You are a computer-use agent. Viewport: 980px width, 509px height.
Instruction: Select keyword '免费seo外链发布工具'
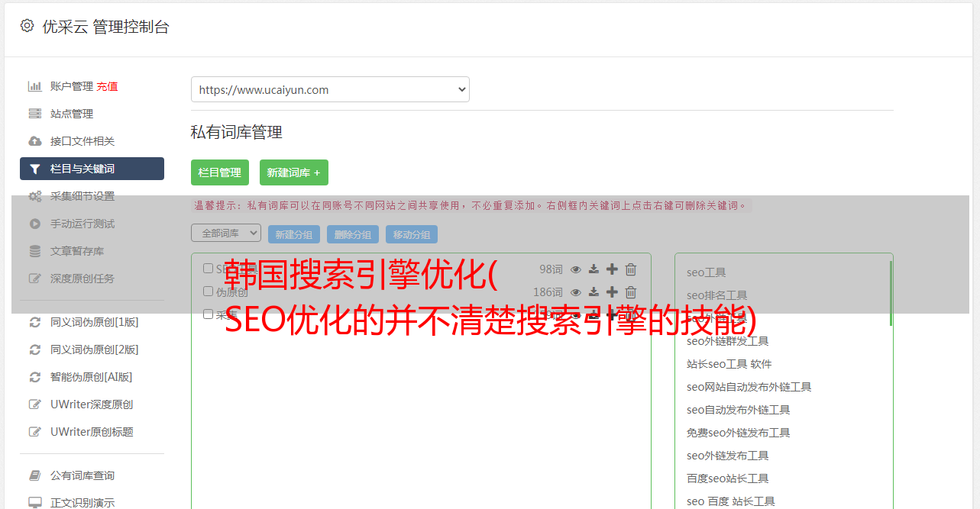point(739,433)
